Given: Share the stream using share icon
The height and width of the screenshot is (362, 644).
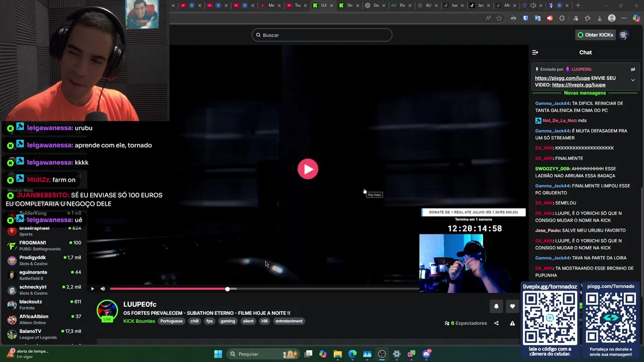Looking at the screenshot, I should click(x=496, y=323).
